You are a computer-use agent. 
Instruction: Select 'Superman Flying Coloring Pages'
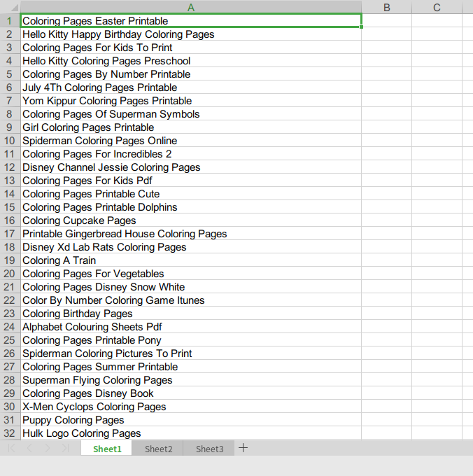[191, 380]
